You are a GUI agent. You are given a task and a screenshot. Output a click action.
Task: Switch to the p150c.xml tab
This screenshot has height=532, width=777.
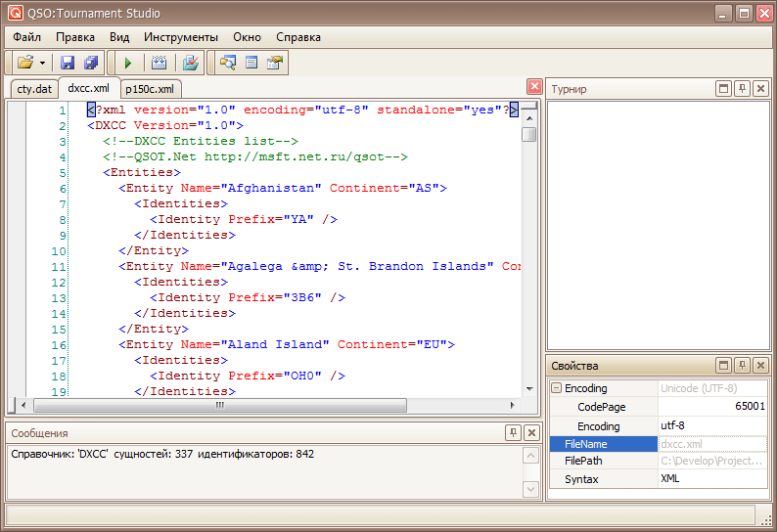[x=148, y=89]
